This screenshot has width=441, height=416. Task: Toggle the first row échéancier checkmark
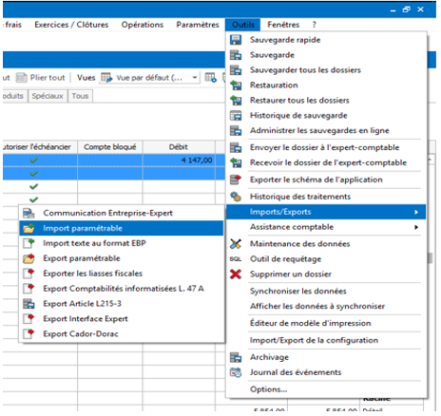tap(34, 160)
